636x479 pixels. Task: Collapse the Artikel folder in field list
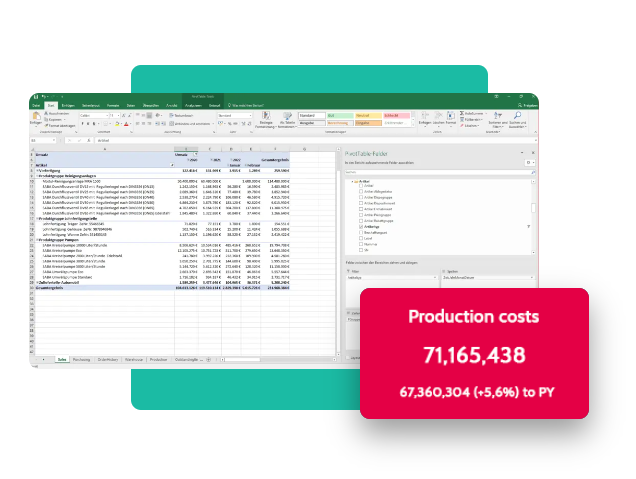(x=352, y=181)
